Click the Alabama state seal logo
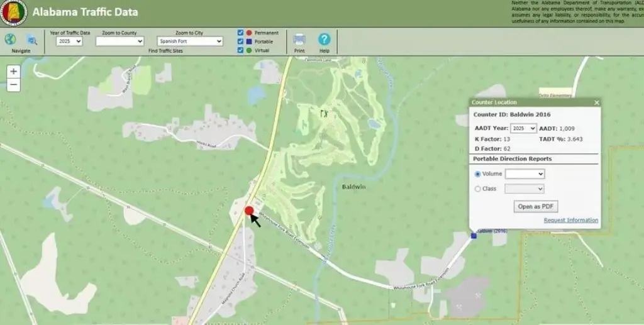644x325 pixels. 13,11
